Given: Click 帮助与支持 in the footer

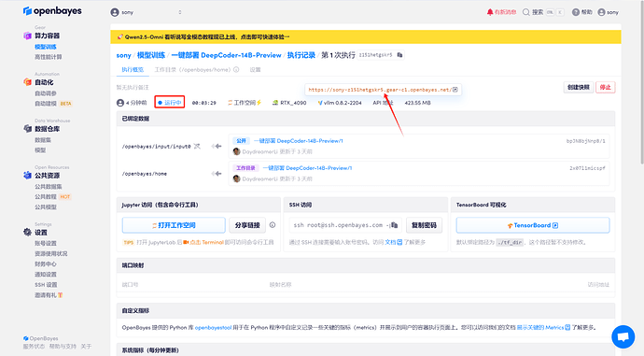Looking at the screenshot, I should [x=63, y=347].
